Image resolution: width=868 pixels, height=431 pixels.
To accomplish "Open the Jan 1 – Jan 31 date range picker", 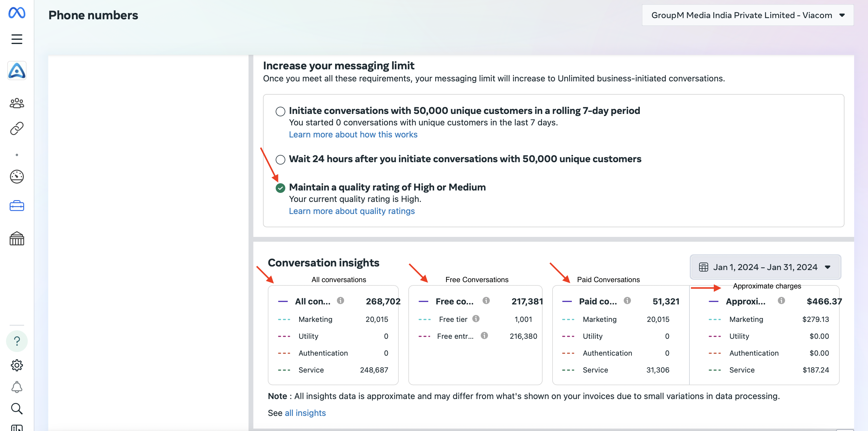I will coord(765,267).
